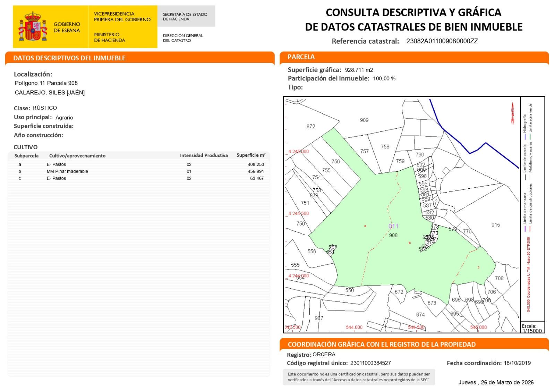Click the Escala 1/15000 box

(x=532, y=328)
